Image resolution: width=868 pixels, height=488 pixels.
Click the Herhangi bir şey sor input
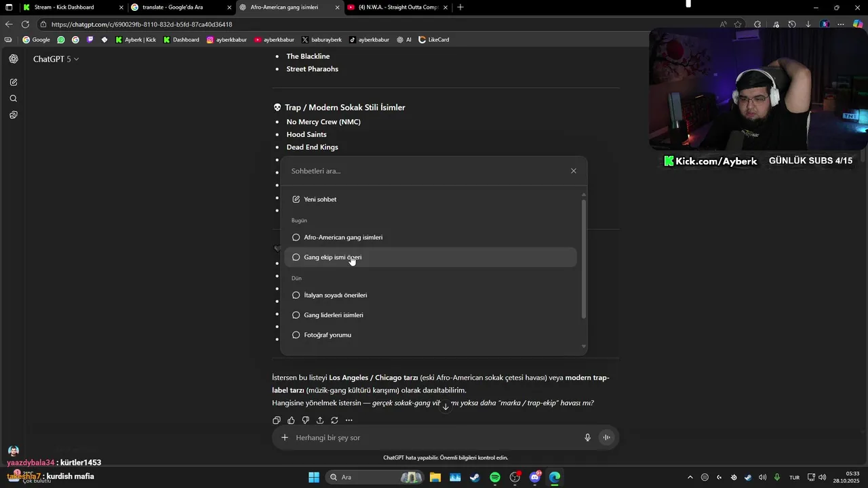click(434, 438)
